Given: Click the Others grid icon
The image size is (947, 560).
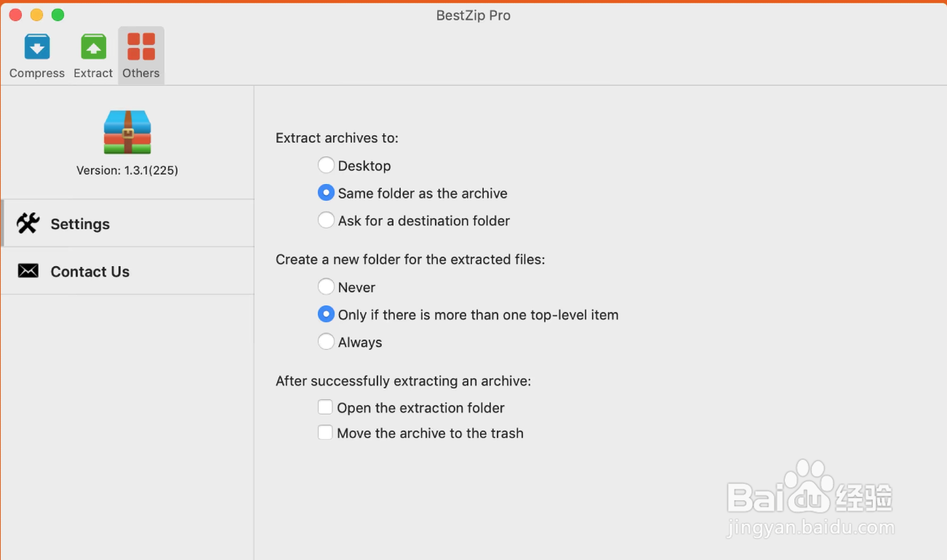Looking at the screenshot, I should coord(141,47).
